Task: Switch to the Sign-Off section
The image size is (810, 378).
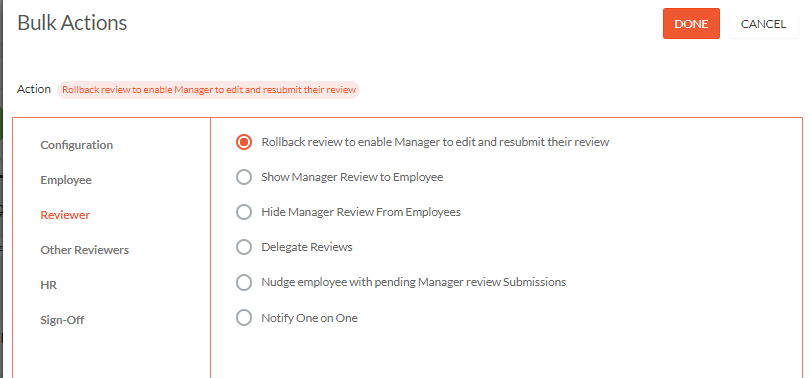Action: point(62,320)
